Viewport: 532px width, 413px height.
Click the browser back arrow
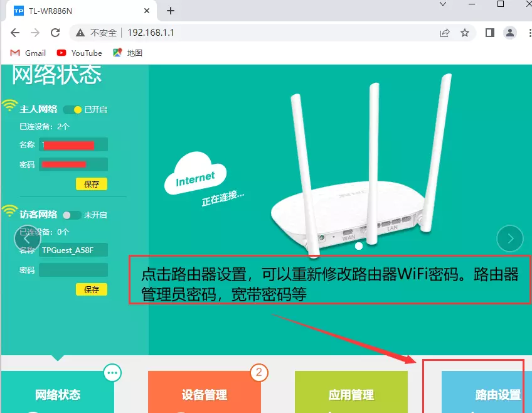pyautogui.click(x=15, y=33)
